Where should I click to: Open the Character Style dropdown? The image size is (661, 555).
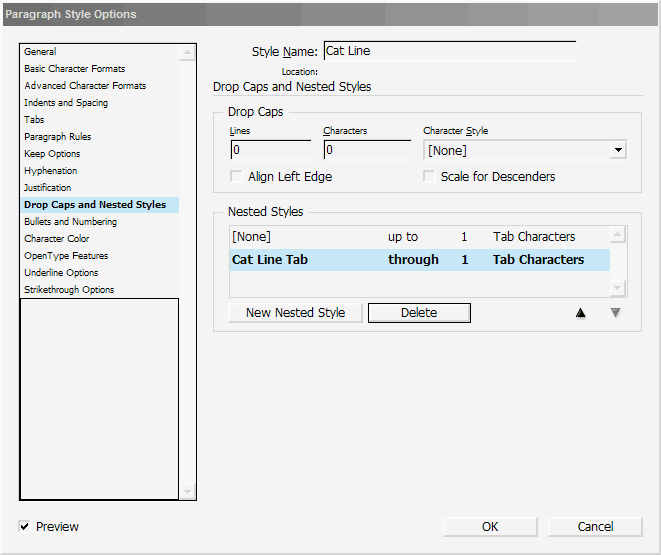pos(619,151)
